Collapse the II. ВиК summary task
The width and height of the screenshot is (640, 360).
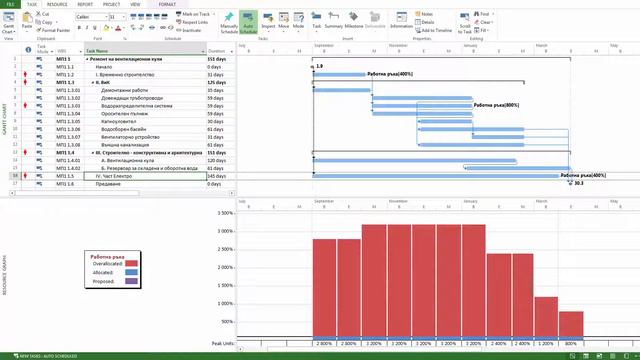(x=93, y=82)
